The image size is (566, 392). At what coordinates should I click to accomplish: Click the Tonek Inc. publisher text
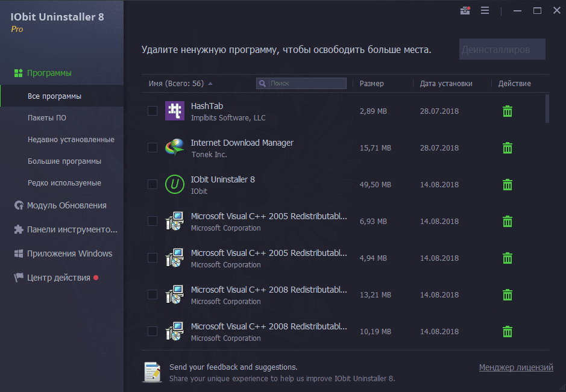209,154
